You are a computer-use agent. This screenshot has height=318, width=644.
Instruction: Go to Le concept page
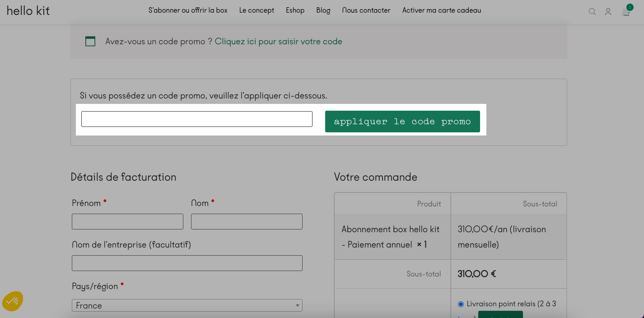257,10
